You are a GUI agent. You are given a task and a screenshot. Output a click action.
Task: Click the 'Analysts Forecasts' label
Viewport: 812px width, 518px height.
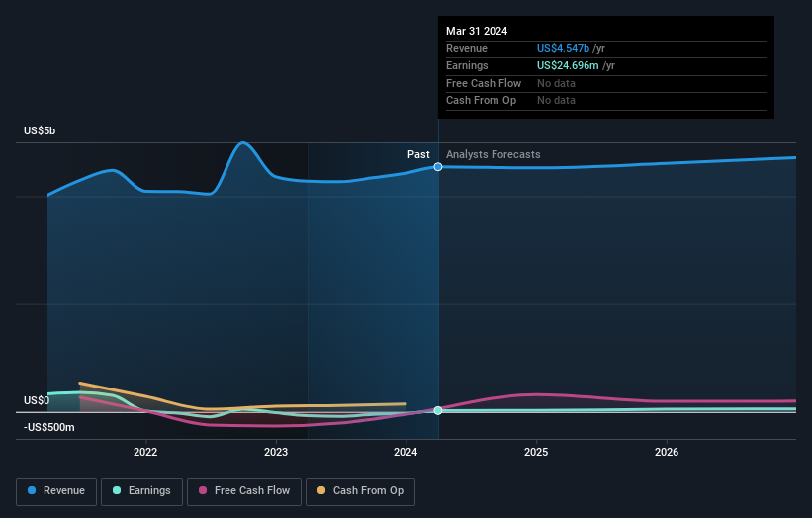(493, 154)
